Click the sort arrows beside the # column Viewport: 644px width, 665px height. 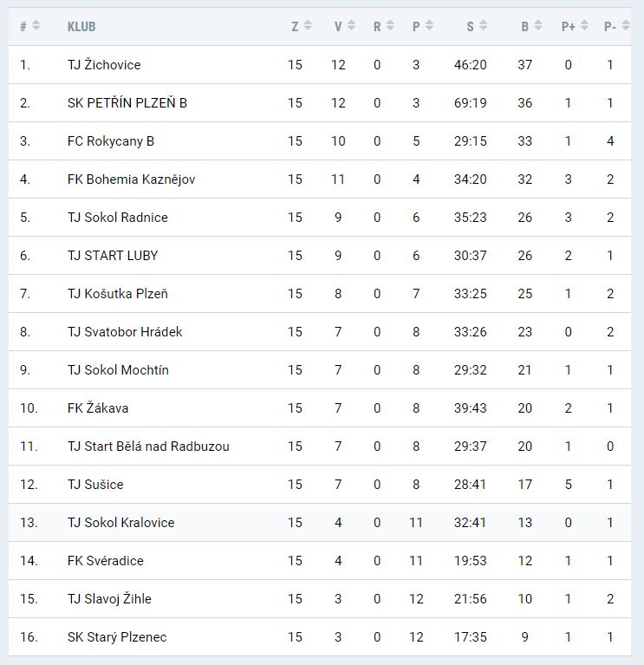click(36, 26)
